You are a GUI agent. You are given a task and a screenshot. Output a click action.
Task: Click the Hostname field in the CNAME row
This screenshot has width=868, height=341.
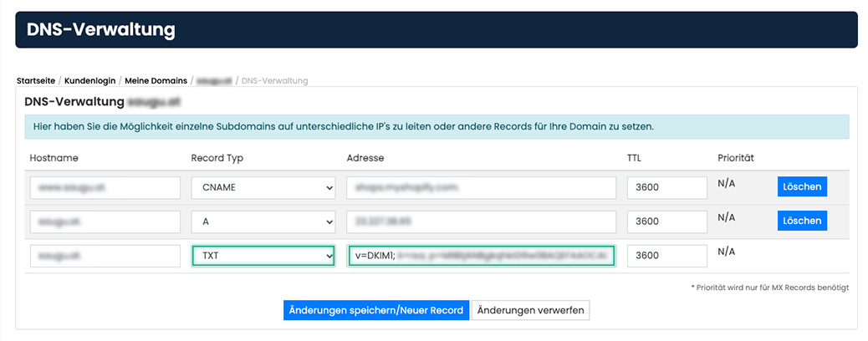105,188
